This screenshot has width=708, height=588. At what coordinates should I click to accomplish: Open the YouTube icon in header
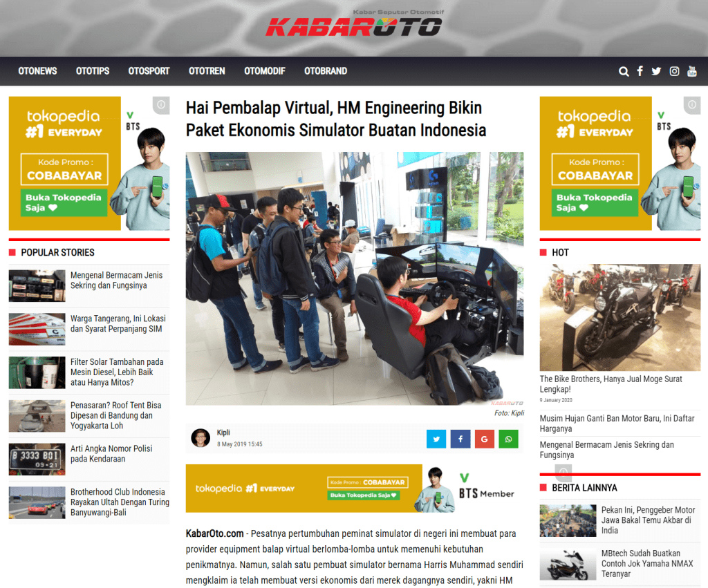(x=691, y=71)
